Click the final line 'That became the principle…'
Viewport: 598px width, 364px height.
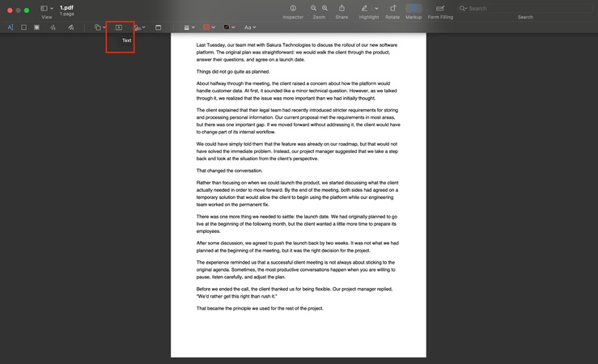click(260, 308)
